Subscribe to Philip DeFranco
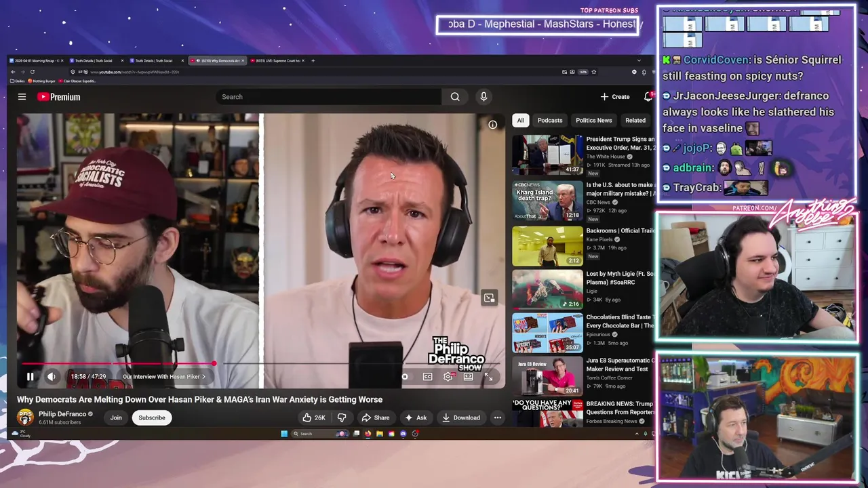 click(152, 418)
